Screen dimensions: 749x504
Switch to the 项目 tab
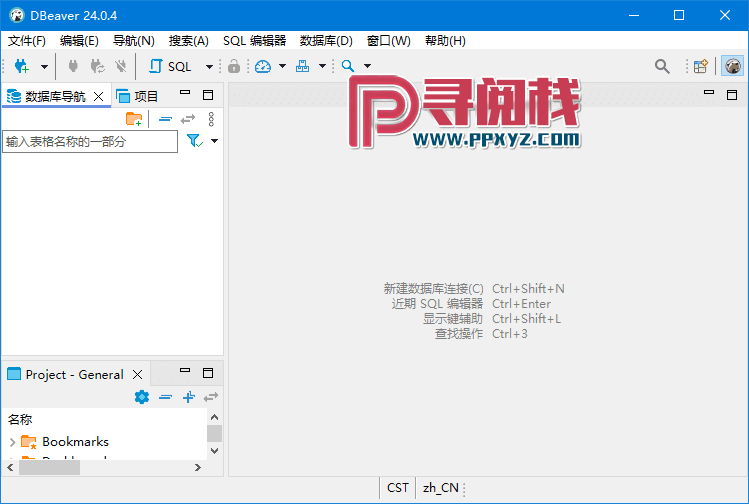(x=137, y=97)
